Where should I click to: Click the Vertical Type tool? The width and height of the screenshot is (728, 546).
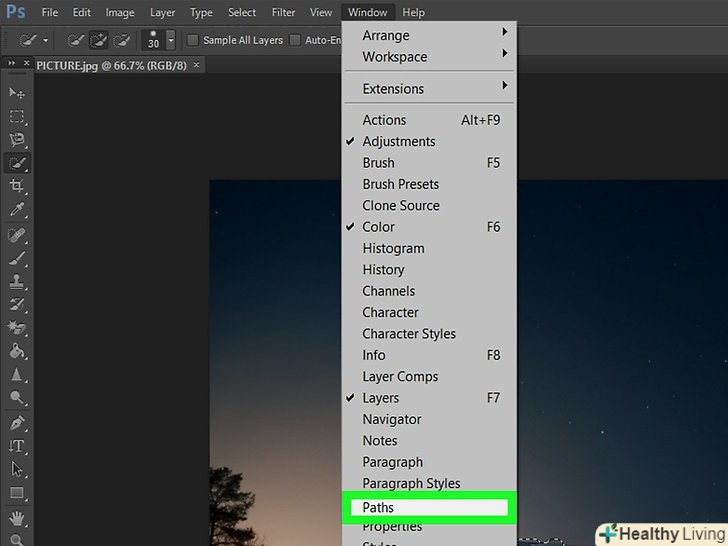[17, 446]
